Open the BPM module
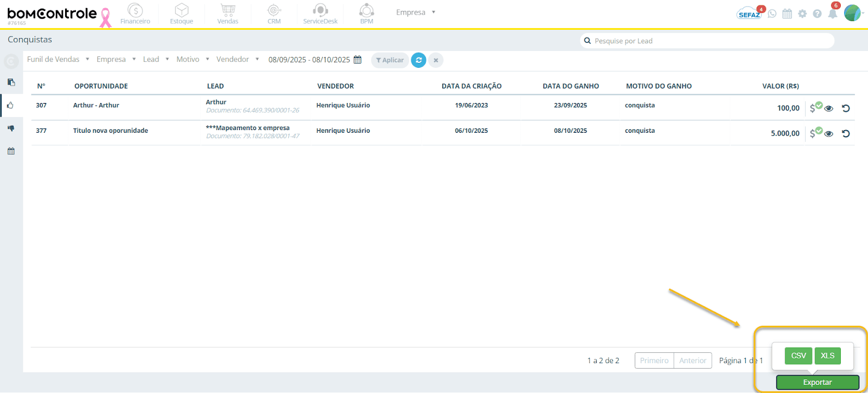The image size is (868, 393). tap(367, 14)
